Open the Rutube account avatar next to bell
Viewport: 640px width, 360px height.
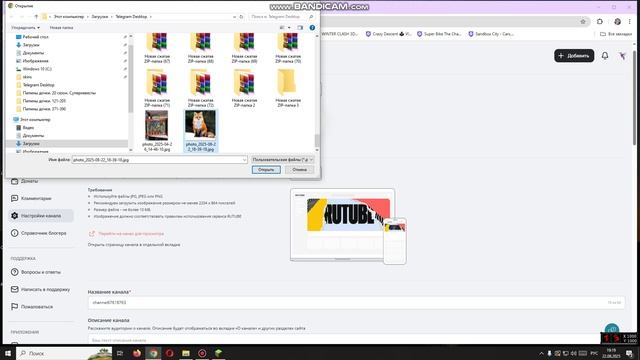[x=622, y=56]
